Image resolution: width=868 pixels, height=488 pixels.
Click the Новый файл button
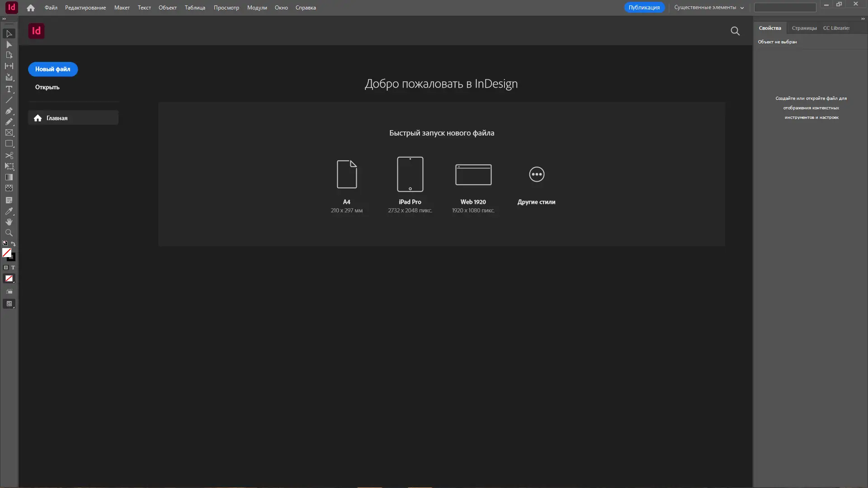coord(53,69)
